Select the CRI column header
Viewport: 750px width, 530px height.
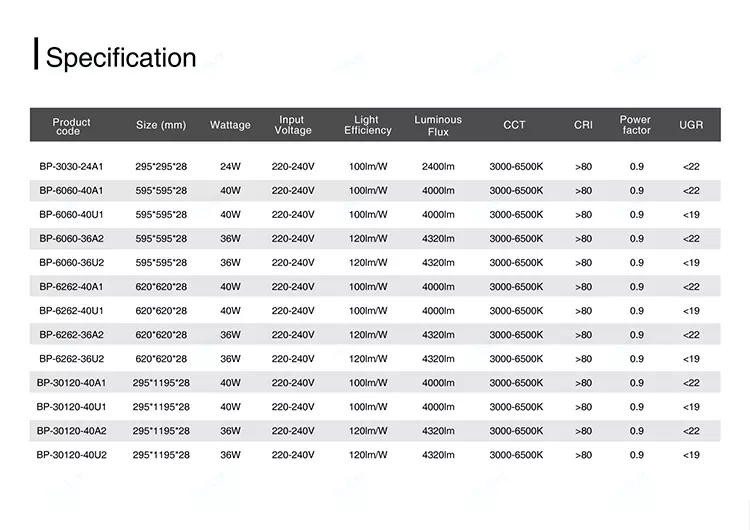pos(583,126)
